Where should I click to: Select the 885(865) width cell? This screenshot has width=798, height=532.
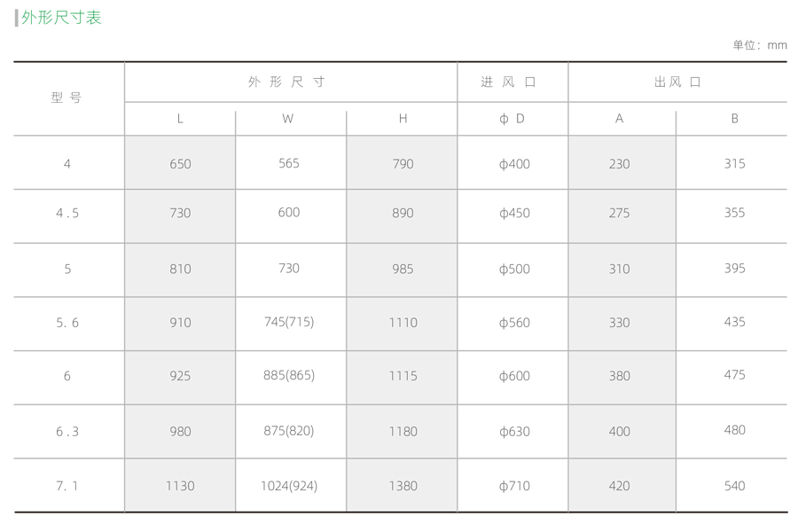(289, 376)
